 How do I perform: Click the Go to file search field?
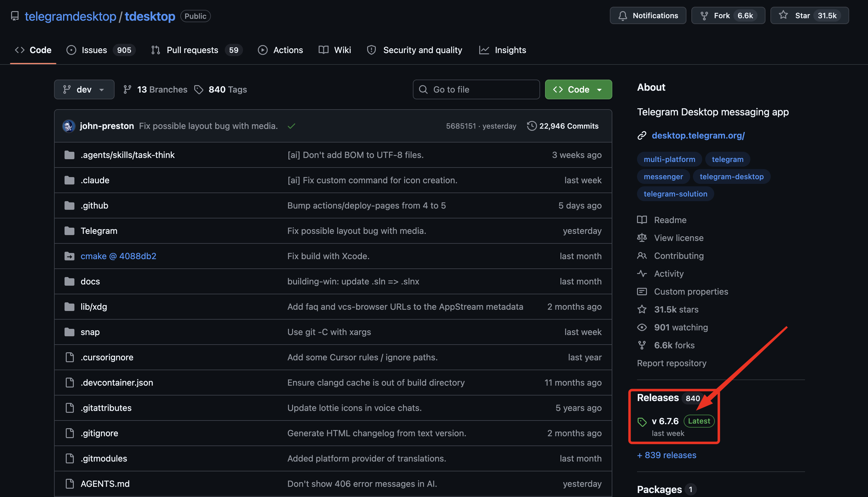coord(476,89)
